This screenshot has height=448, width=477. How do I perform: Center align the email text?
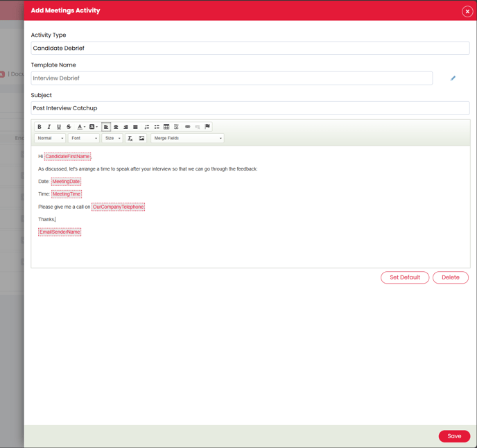pyautogui.click(x=116, y=127)
